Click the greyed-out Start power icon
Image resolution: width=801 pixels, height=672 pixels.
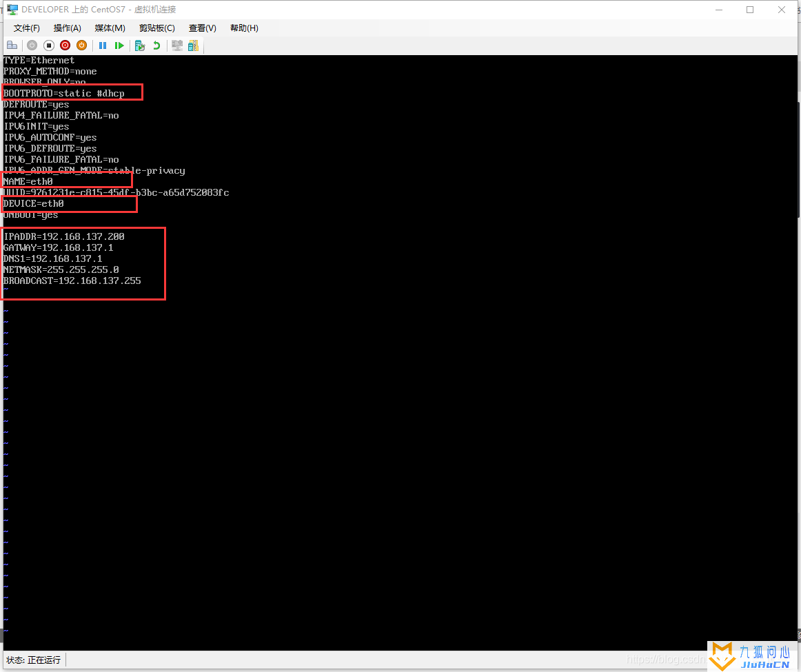32,45
